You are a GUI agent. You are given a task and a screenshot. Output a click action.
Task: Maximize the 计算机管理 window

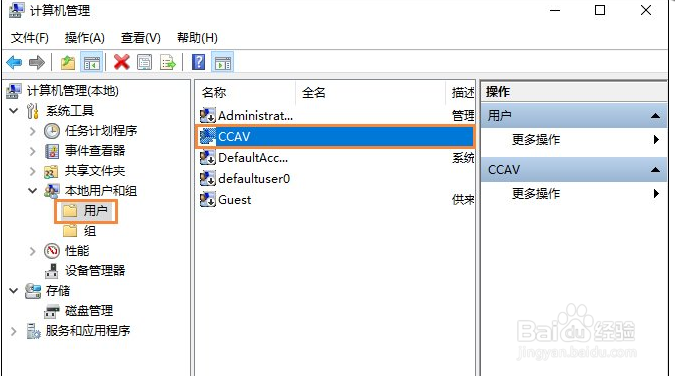(600, 10)
